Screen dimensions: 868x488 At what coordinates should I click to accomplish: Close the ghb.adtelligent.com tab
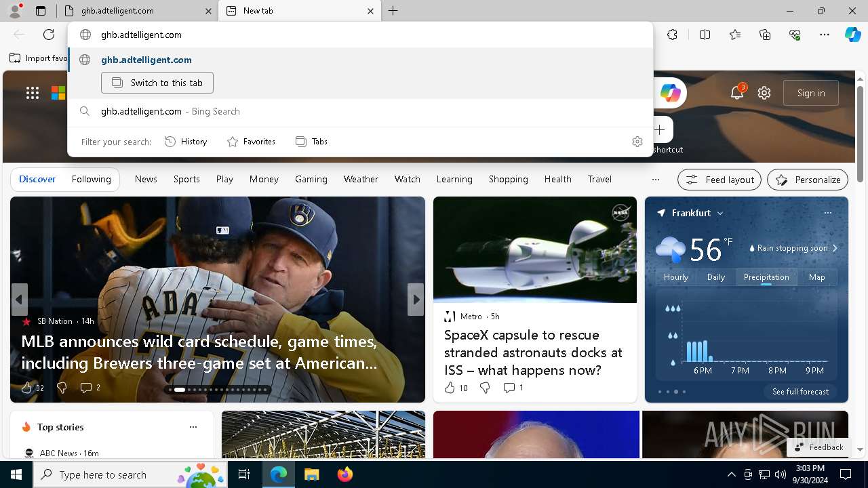click(x=208, y=11)
